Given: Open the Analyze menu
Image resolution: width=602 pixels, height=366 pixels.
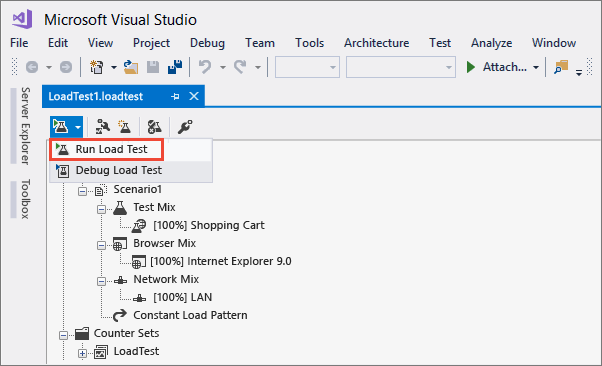Looking at the screenshot, I should pyautogui.click(x=491, y=43).
